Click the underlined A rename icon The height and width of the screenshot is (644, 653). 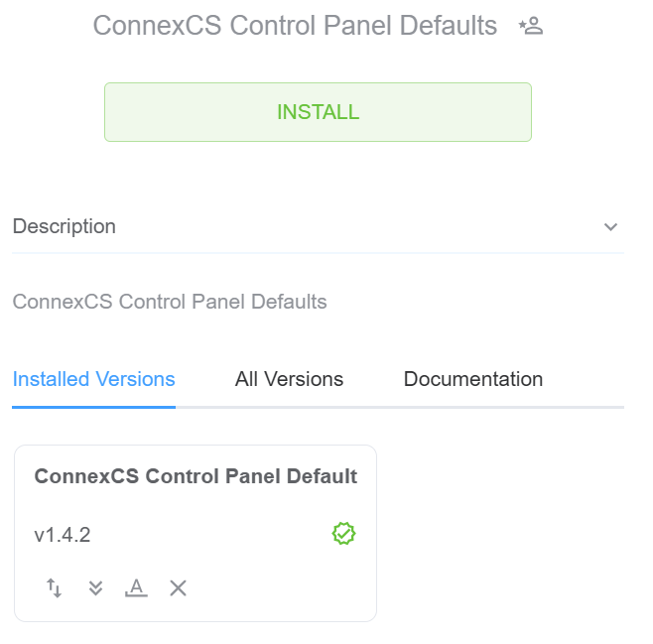tap(136, 588)
